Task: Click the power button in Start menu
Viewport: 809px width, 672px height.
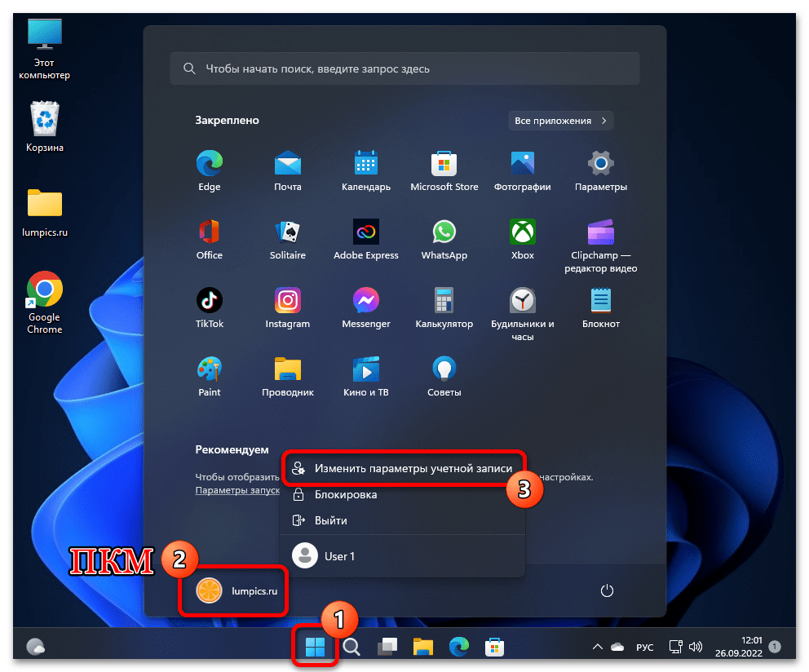Action: (x=607, y=590)
